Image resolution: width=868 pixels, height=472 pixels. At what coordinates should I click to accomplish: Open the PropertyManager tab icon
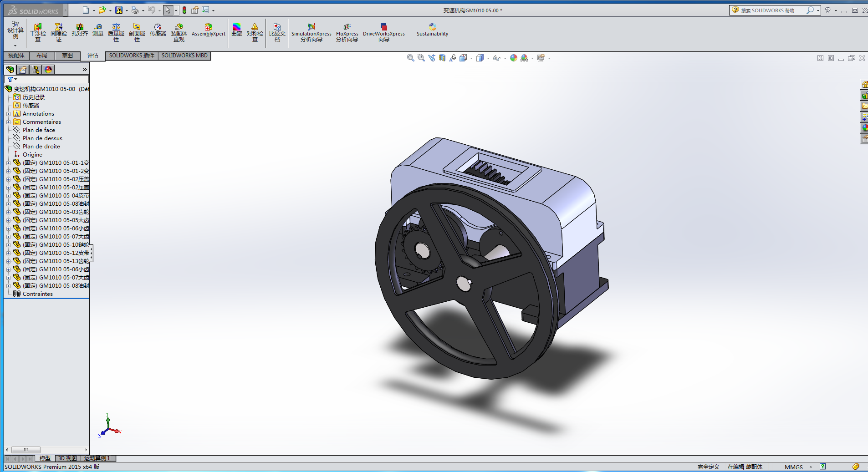click(x=23, y=70)
